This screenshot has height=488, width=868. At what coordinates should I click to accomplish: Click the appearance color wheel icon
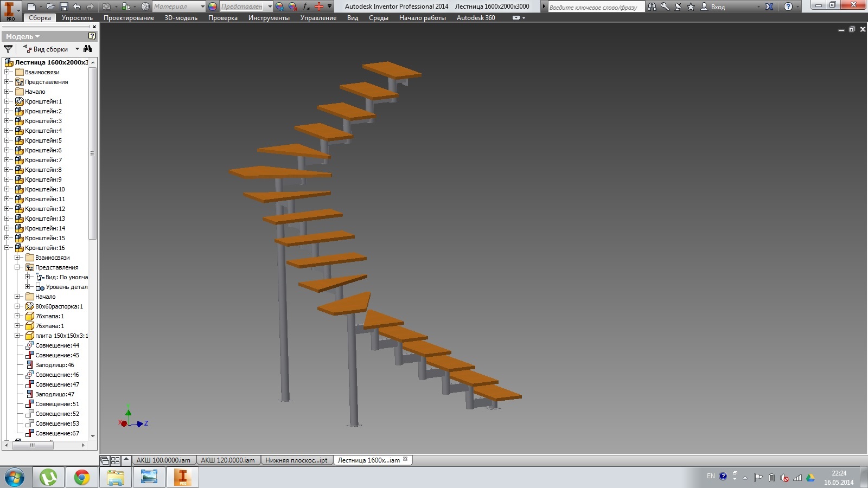coord(213,7)
